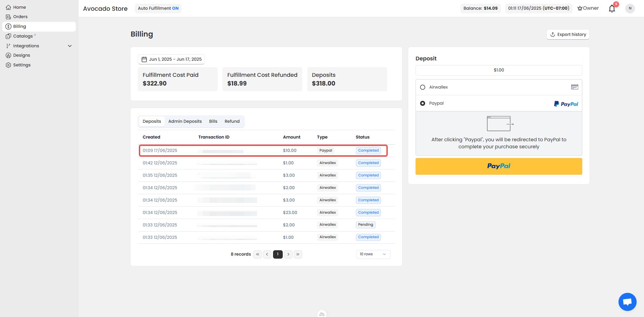
Task: Click the $10.00 amount cell
Action: (290, 151)
